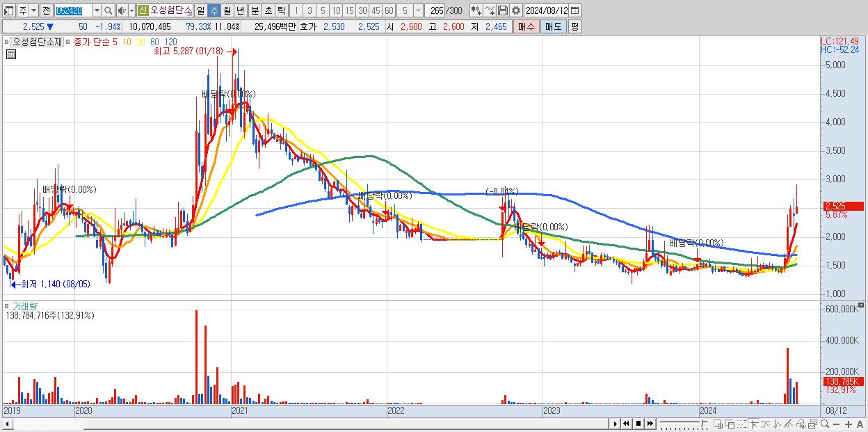This screenshot has height=432, width=868.
Task: Toggle the chart panel collapse marker
Action: pyautogui.click(x=6, y=42)
